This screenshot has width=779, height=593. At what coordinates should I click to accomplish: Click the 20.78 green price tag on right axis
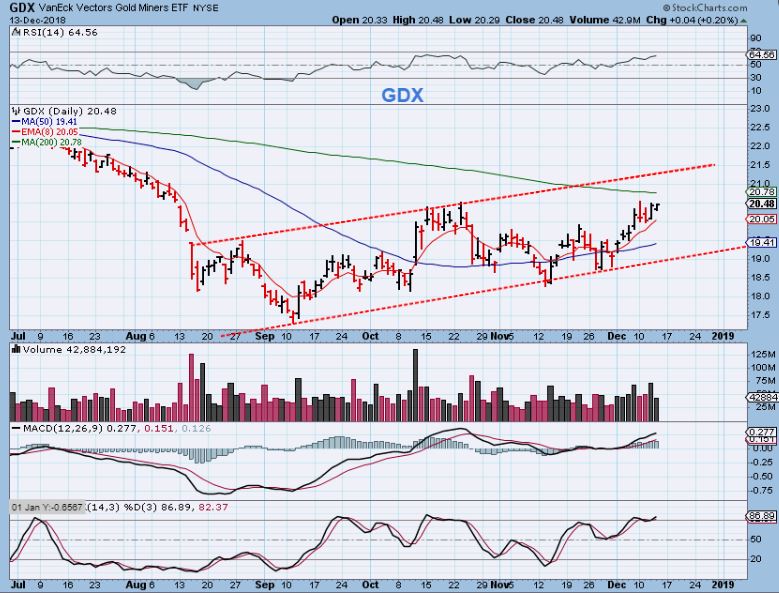[761, 192]
